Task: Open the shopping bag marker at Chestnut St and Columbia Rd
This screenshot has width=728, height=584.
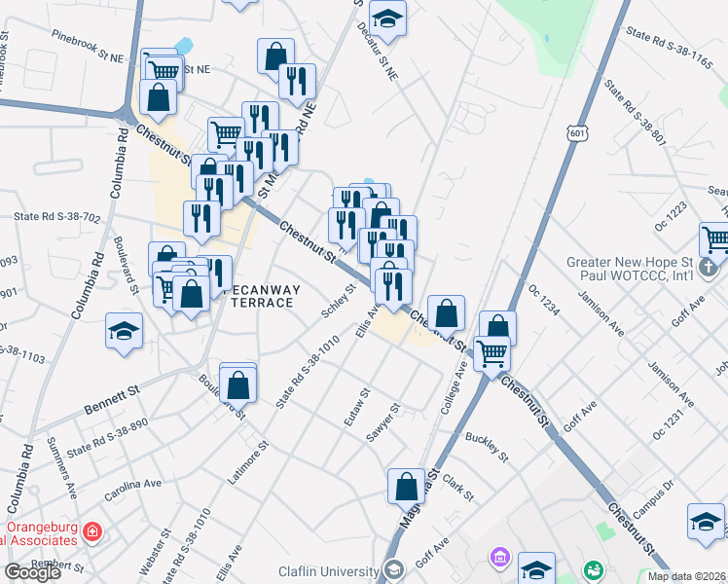Action: (x=158, y=97)
